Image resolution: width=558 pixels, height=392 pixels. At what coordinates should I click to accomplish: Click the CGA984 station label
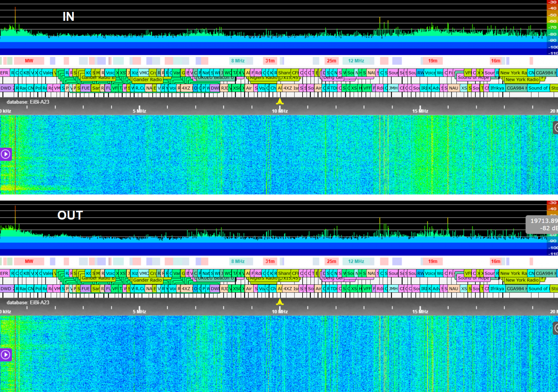tap(545, 73)
